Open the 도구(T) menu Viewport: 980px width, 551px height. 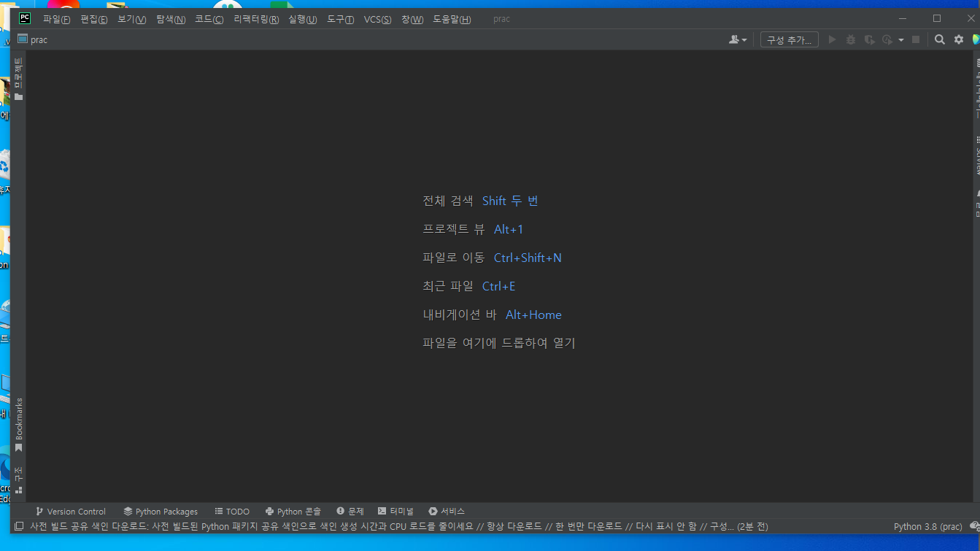pyautogui.click(x=341, y=19)
